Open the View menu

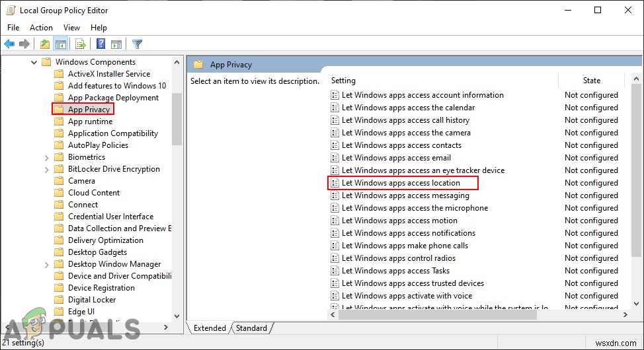coord(71,28)
